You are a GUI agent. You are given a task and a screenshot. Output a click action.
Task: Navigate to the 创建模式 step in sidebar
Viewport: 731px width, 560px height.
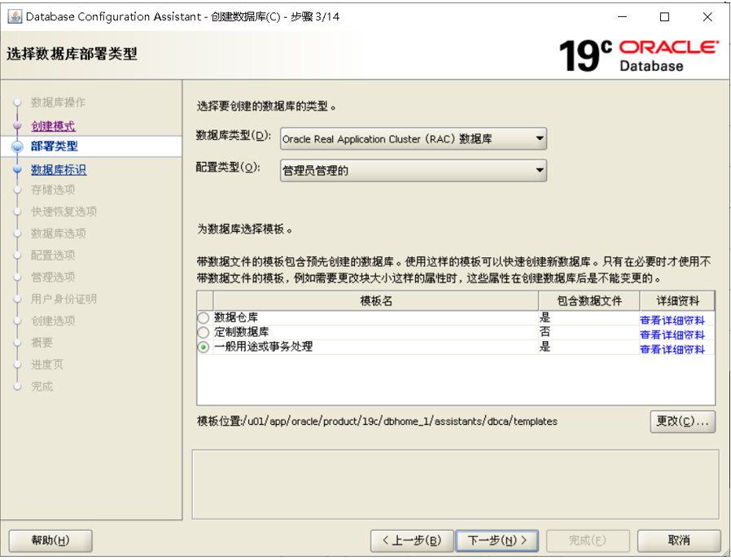coord(52,127)
